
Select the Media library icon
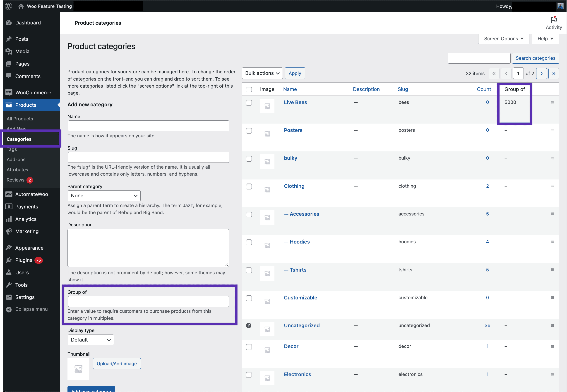9,51
